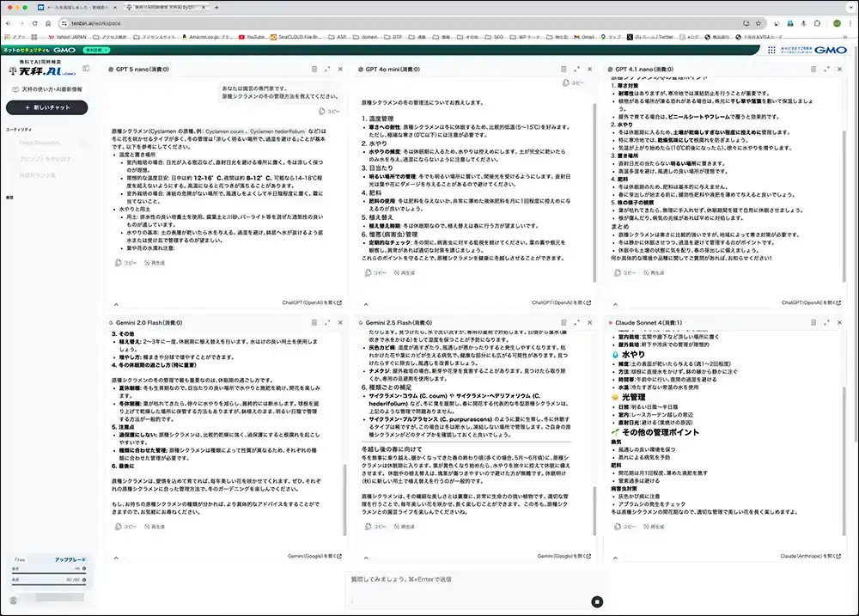Image resolution: width=859 pixels, height=616 pixels.
Task: Open the 天秤の使い方・AI最新情報 link
Action: pyautogui.click(x=46, y=89)
